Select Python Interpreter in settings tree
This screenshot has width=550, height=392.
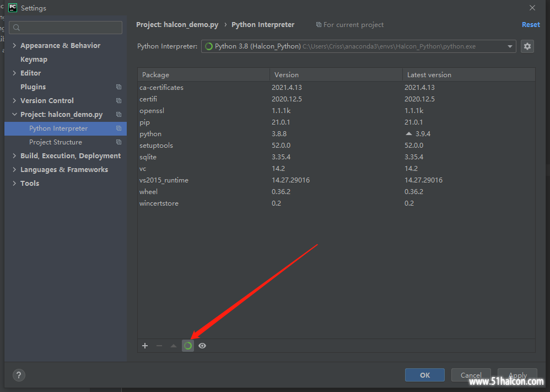pos(66,128)
